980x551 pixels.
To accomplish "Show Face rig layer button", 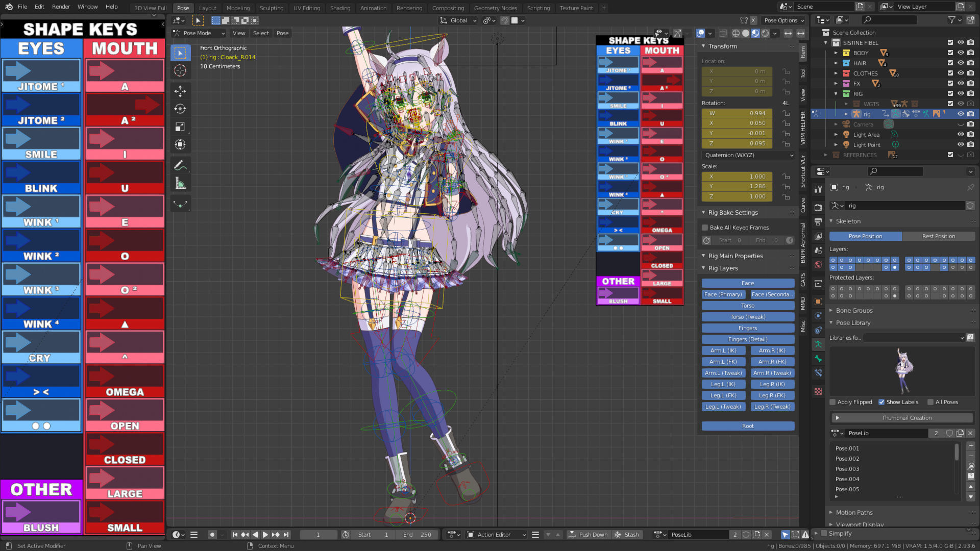I will pos(748,283).
